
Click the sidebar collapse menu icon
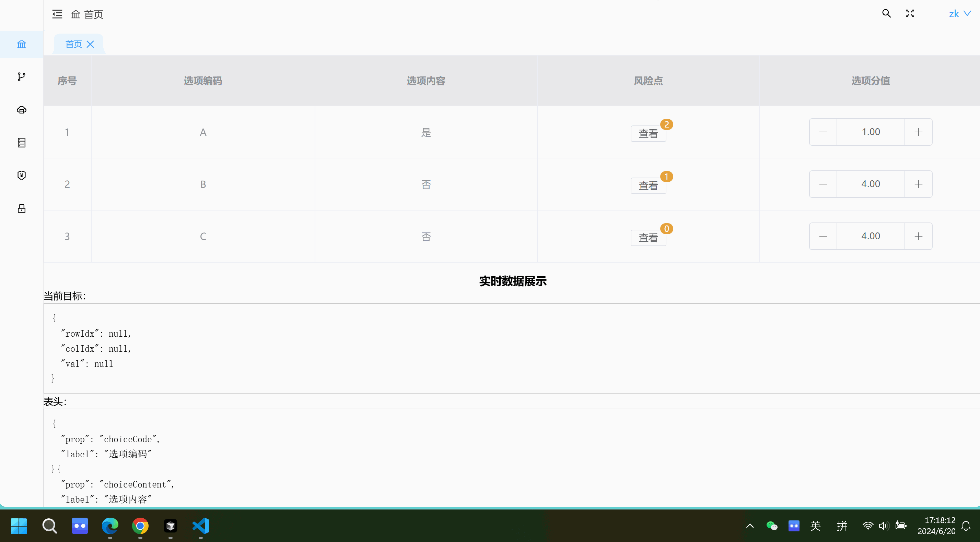(57, 14)
